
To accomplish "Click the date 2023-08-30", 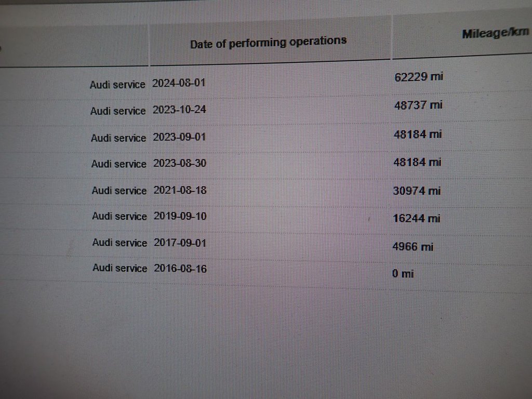I will [x=180, y=163].
